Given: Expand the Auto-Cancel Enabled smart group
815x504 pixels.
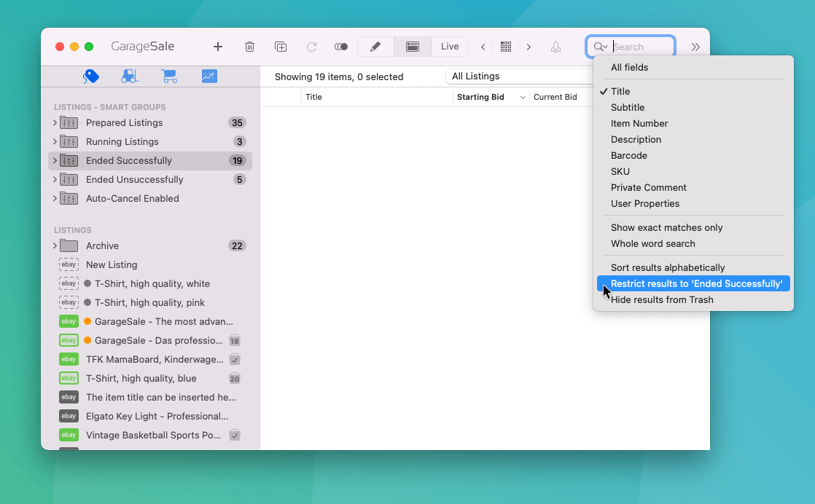Looking at the screenshot, I should coord(55,198).
